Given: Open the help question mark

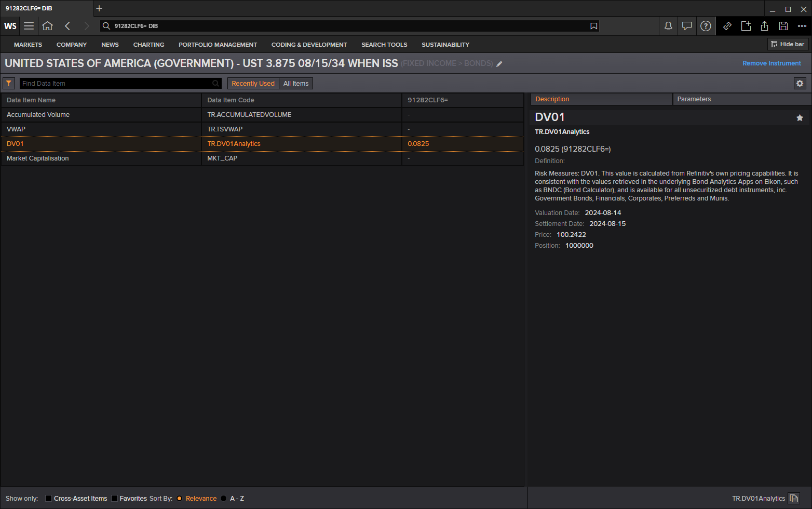Looking at the screenshot, I should pyautogui.click(x=706, y=26).
